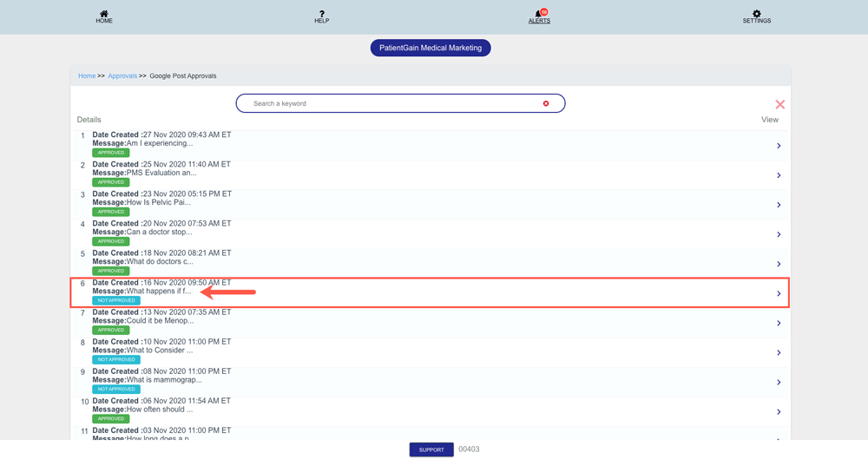
Task: Select APPROVED badge of 25 Nov post
Action: pyautogui.click(x=111, y=182)
